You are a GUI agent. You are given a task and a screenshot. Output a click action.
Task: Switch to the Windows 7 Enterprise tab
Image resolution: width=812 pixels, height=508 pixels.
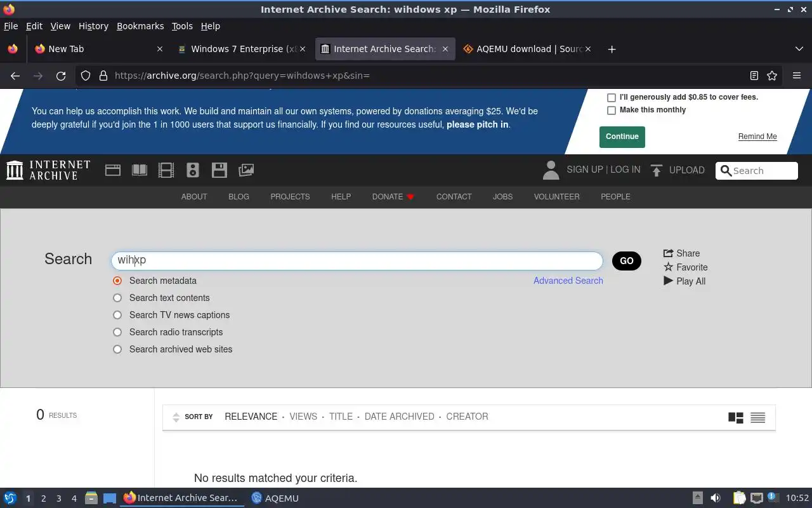tap(243, 49)
